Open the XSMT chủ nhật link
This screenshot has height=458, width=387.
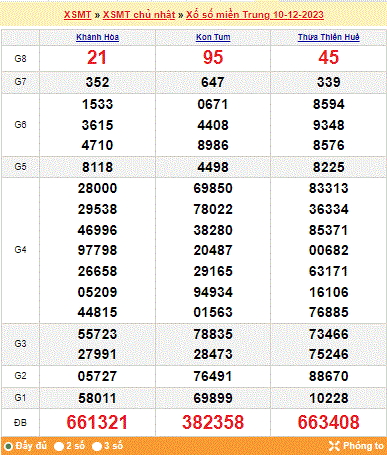[x=139, y=15]
